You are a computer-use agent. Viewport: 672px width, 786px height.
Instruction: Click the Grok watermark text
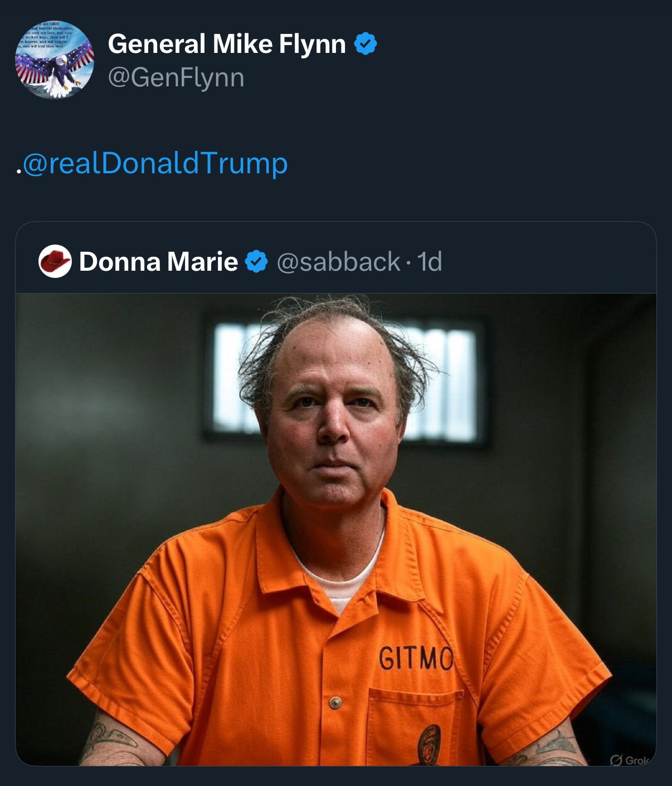coord(637,760)
